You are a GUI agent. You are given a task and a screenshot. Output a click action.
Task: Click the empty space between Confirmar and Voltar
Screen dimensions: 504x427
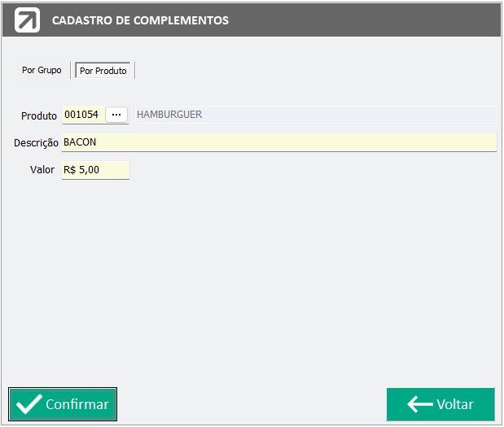[252, 404]
